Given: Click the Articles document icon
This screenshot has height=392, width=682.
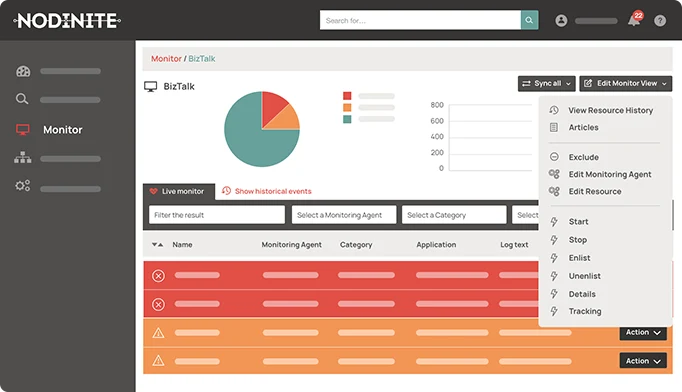Looking at the screenshot, I should click(554, 127).
